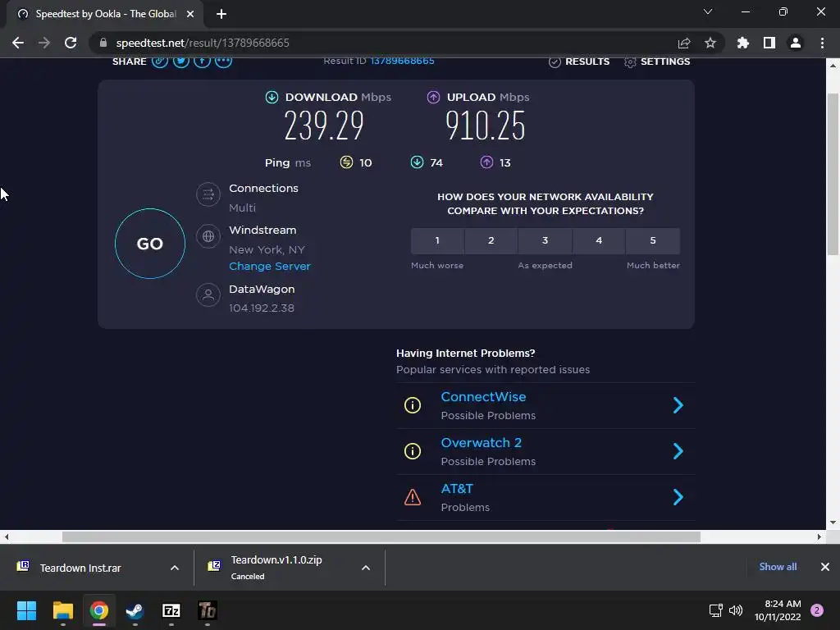Click the idle ping latency icon
840x630 pixels.
click(x=347, y=162)
